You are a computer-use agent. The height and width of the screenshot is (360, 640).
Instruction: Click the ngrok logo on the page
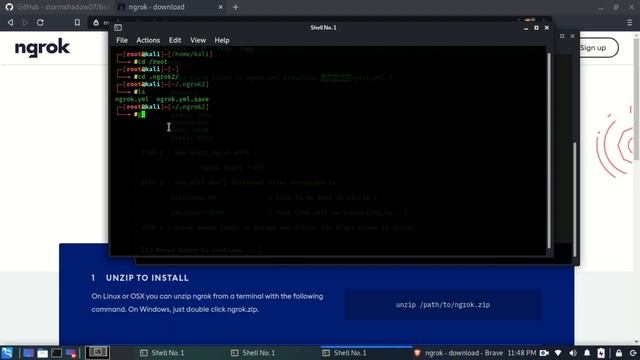(42, 48)
